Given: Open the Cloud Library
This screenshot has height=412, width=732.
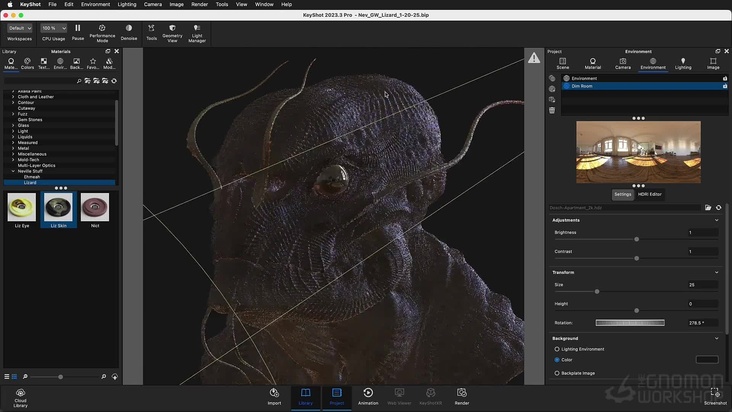Looking at the screenshot, I should pyautogui.click(x=20, y=398).
